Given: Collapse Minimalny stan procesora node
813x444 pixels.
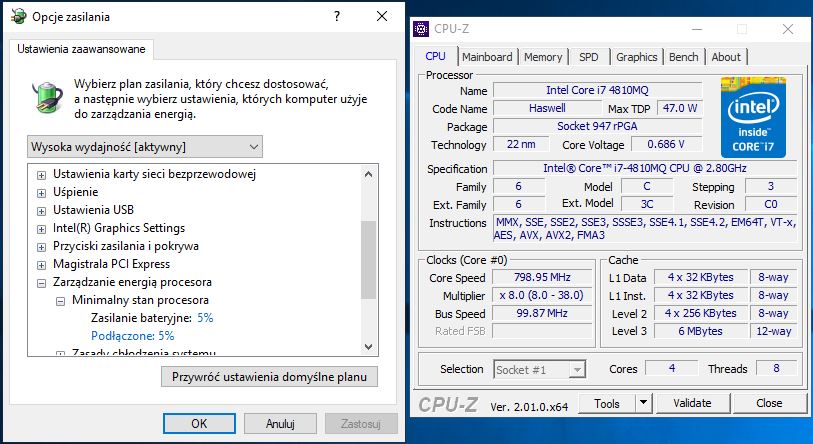Looking at the screenshot, I should (x=61, y=301).
